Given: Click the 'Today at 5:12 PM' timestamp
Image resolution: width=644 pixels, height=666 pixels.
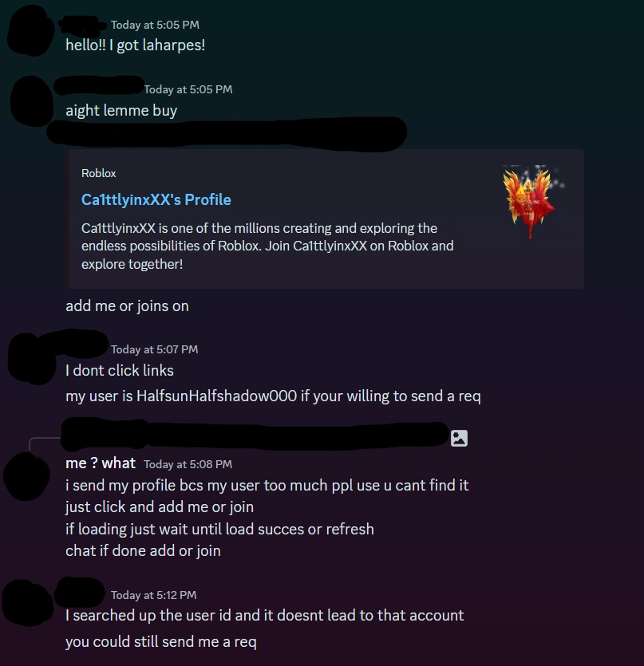Looking at the screenshot, I should pos(153,595).
